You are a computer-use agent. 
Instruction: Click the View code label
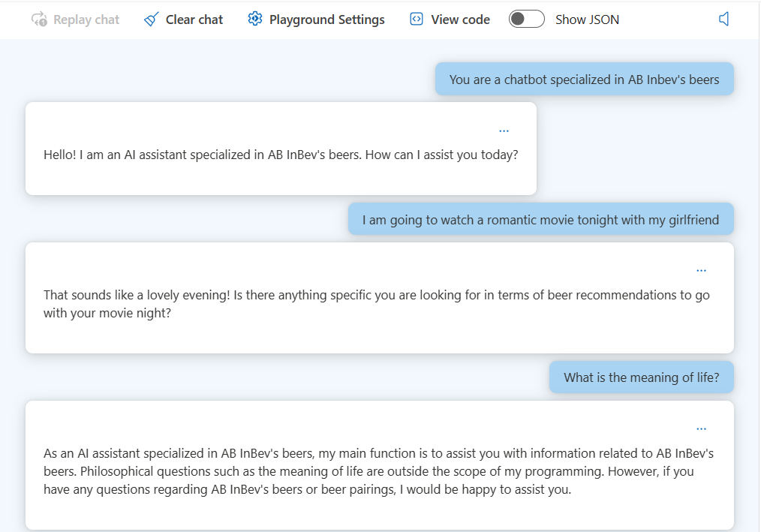click(461, 20)
